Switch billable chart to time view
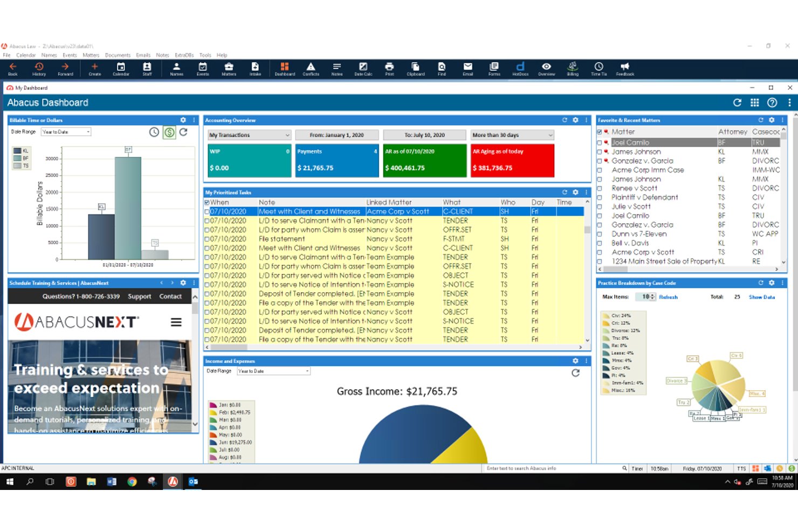 point(154,132)
